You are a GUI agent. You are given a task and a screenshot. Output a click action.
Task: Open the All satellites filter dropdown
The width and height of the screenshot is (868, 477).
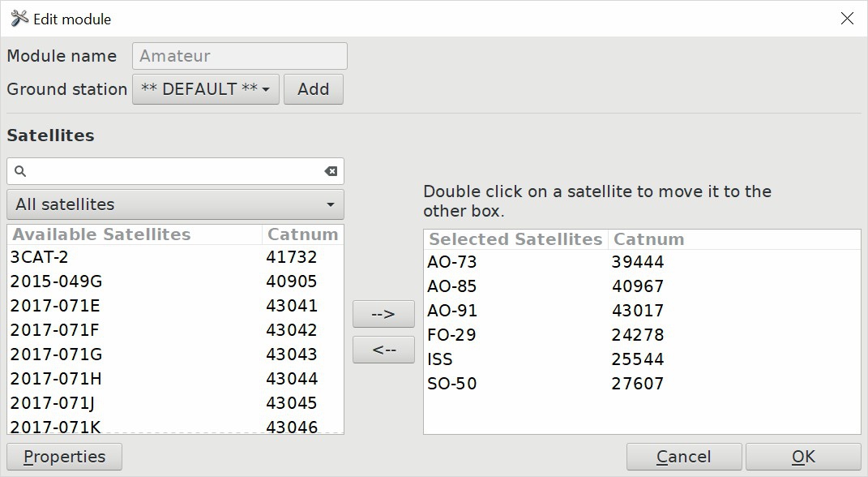pyautogui.click(x=175, y=204)
